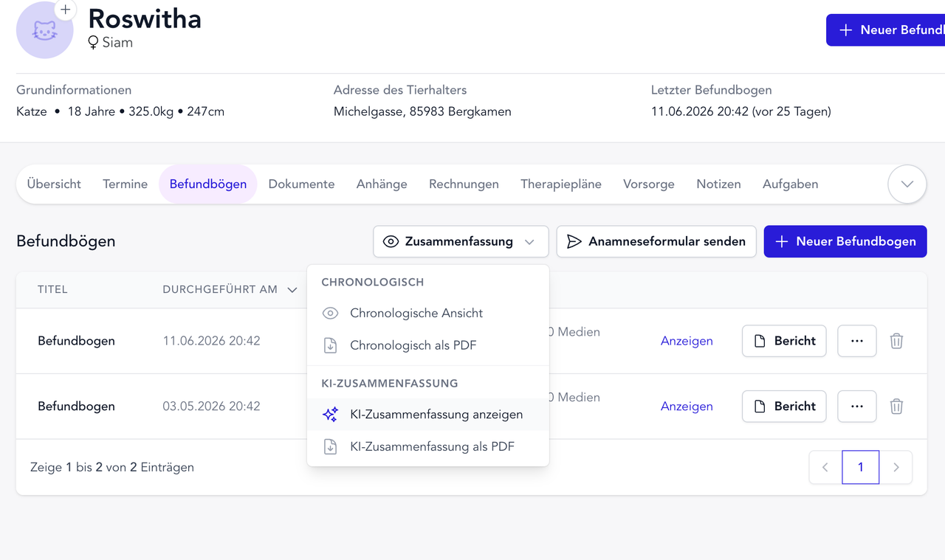Click date cell 11.06.2026 20:42 in table
945x560 pixels.
click(211, 341)
